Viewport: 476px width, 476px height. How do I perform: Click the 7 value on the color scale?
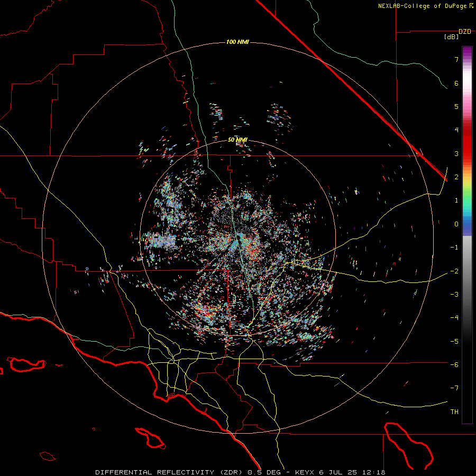[x=456, y=59]
